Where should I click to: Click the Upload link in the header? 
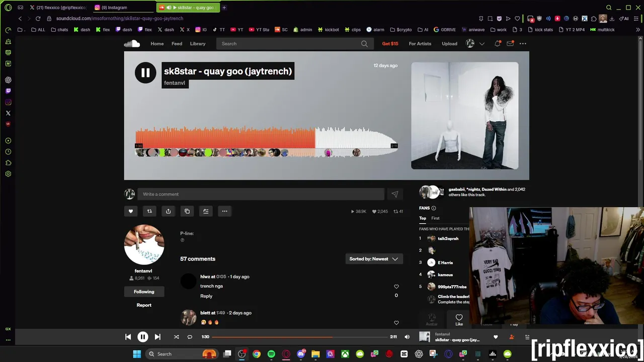click(x=449, y=44)
